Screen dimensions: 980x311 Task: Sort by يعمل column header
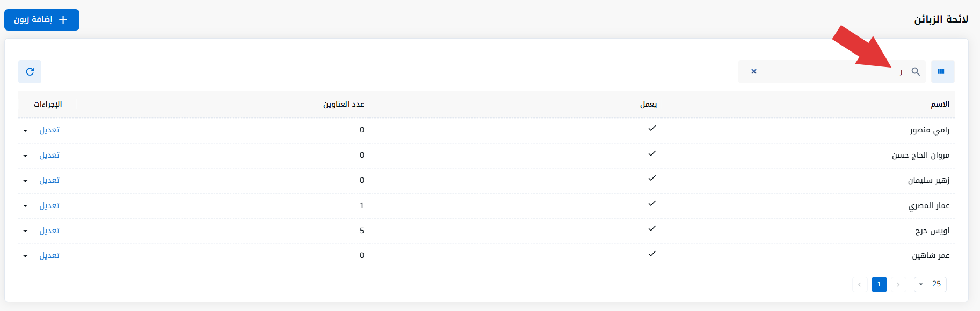tap(648, 104)
